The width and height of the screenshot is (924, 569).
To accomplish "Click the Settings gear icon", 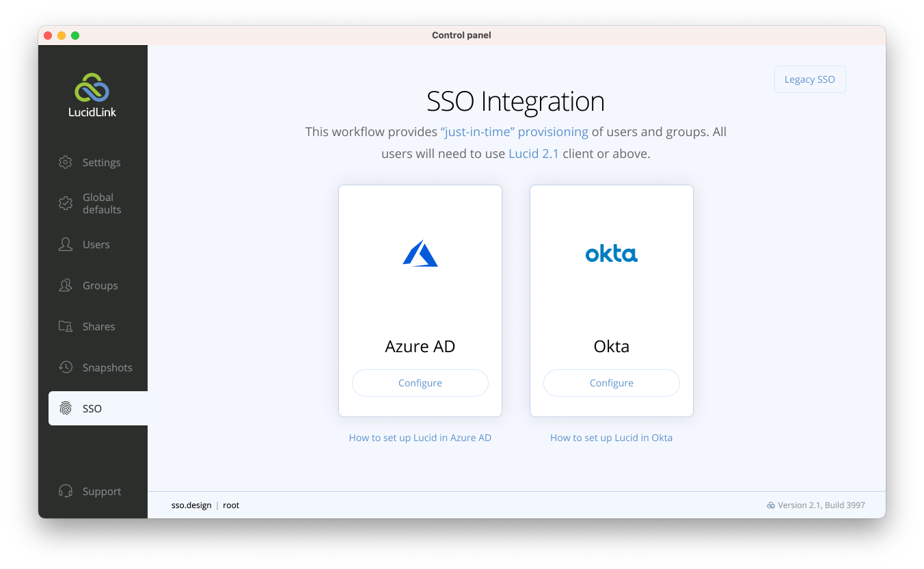I will pos(66,162).
